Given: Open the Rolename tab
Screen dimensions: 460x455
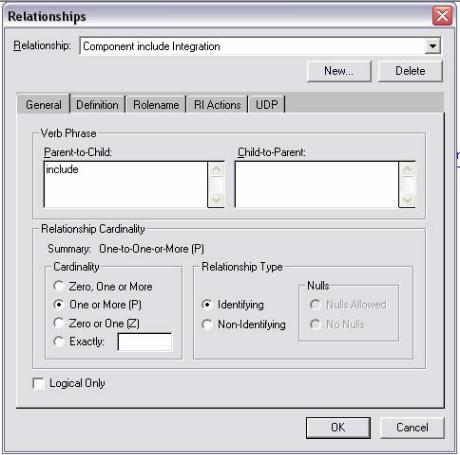Looking at the screenshot, I should (156, 105).
